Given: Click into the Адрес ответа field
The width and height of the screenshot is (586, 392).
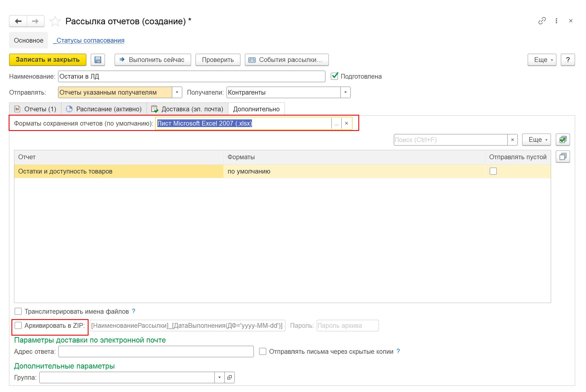Looking at the screenshot, I should click(x=156, y=352).
